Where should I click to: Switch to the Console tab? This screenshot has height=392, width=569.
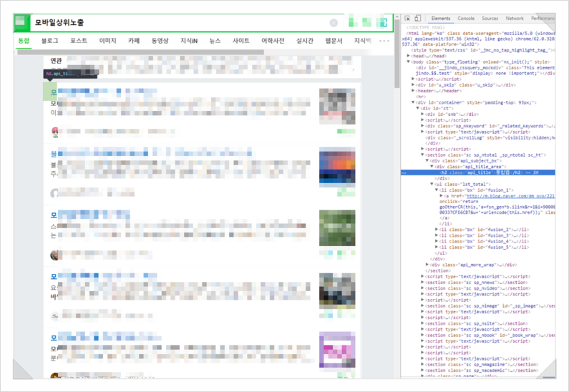pos(466,18)
